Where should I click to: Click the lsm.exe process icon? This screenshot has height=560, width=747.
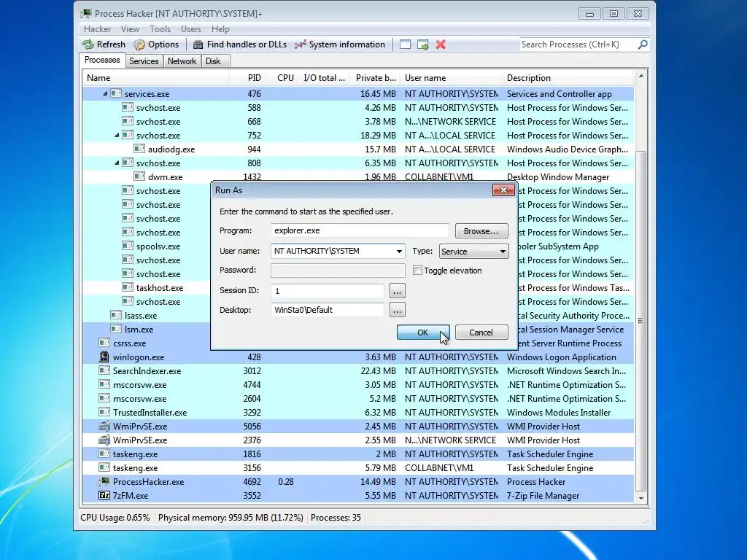tap(116, 329)
